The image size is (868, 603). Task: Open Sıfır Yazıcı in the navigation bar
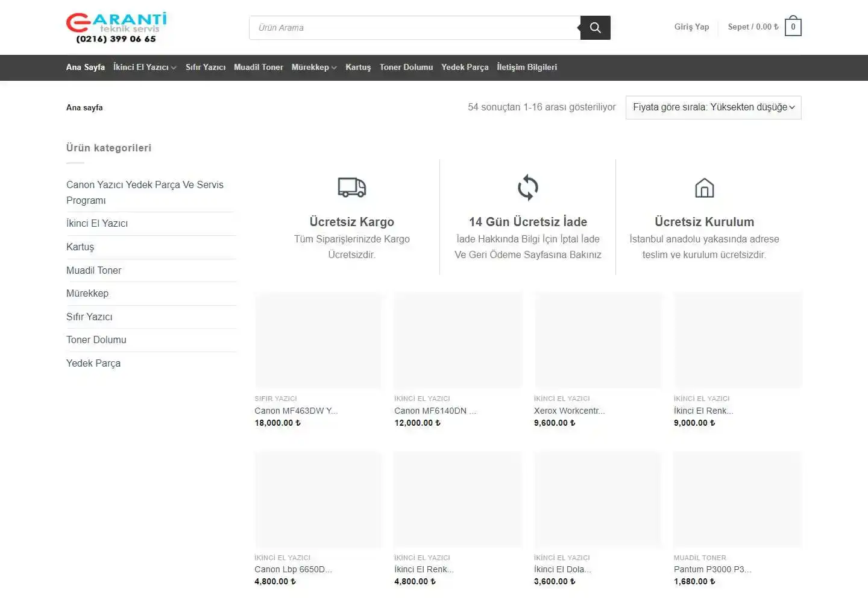click(206, 67)
